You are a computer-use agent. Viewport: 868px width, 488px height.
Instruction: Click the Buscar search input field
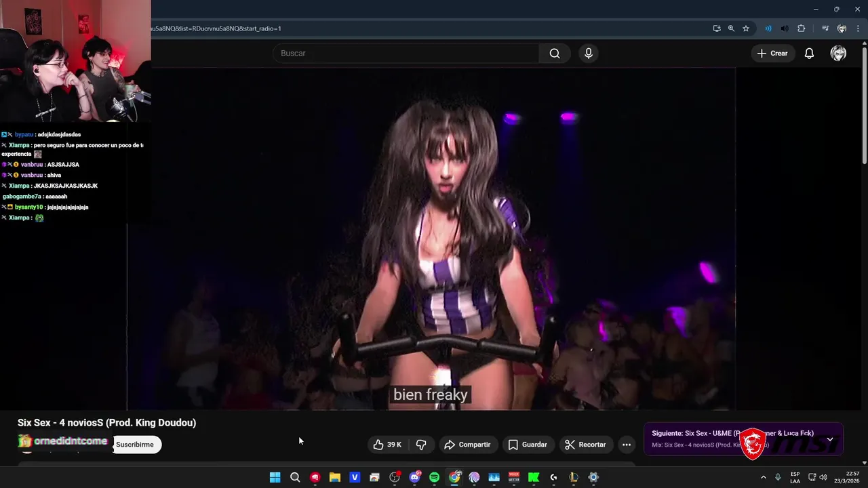pos(406,54)
